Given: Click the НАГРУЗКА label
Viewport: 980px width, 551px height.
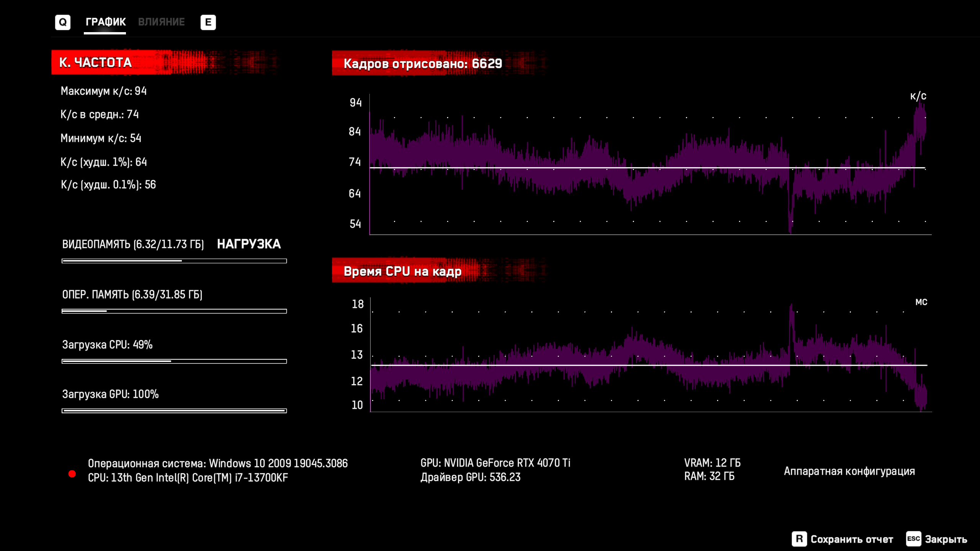Looking at the screenshot, I should pyautogui.click(x=249, y=244).
